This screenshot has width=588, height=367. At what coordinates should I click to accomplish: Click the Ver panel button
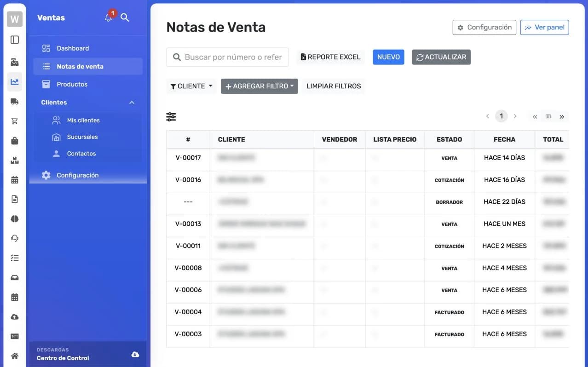click(545, 28)
